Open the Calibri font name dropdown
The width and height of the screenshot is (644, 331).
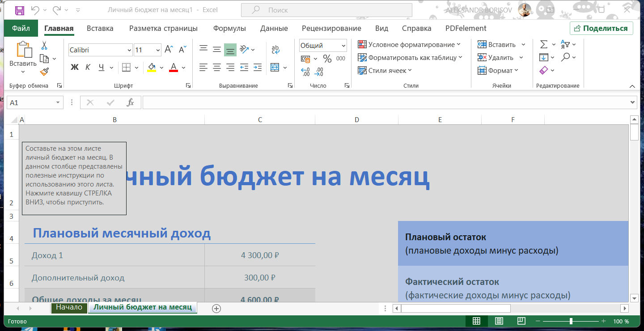tap(129, 50)
